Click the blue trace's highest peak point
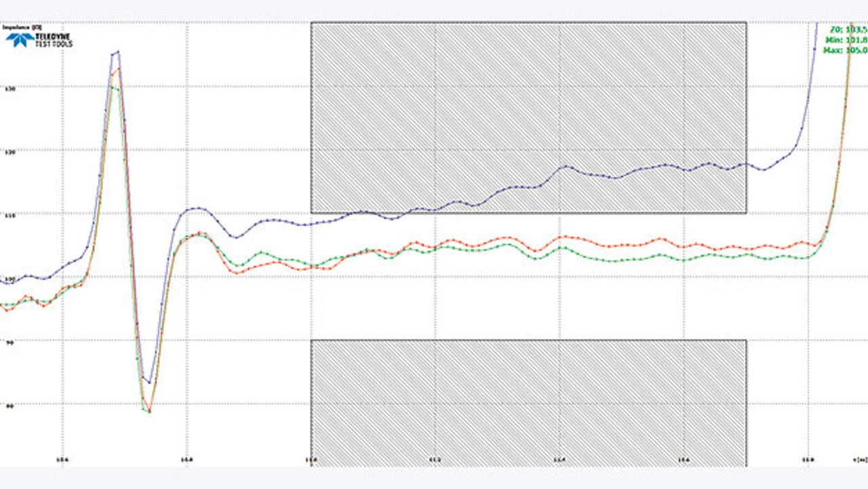Image resolution: width=868 pixels, height=489 pixels. click(118, 52)
